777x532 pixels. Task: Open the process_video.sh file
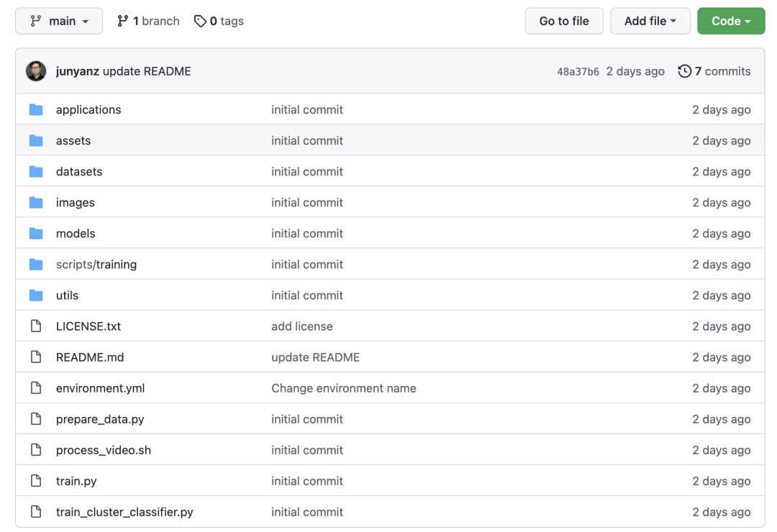(103, 450)
